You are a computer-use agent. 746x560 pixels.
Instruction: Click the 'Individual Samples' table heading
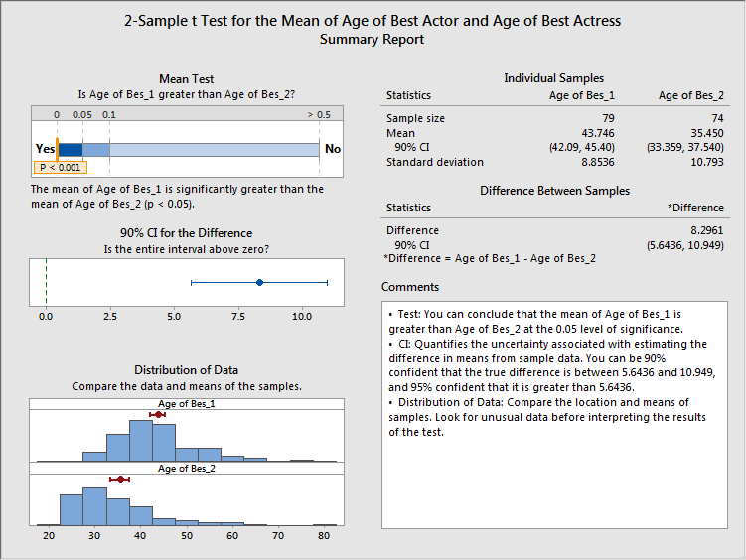point(553,78)
